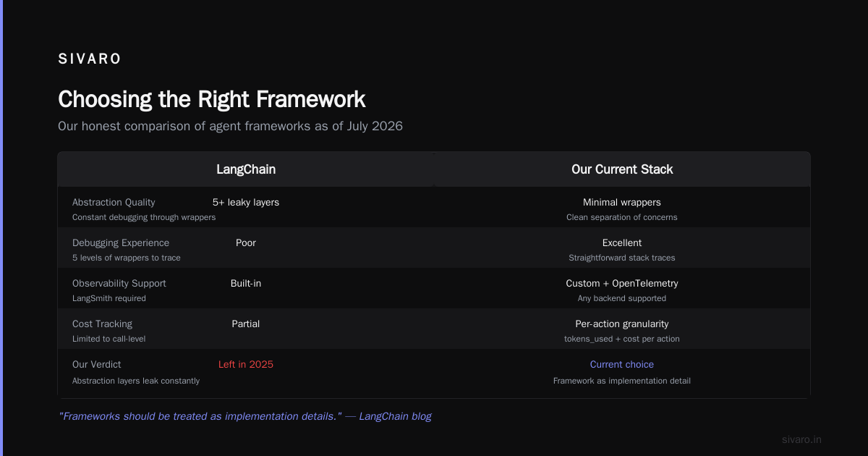This screenshot has width=868, height=456.
Task: Select the Choosing the Right Framework heading
Action: coord(212,99)
